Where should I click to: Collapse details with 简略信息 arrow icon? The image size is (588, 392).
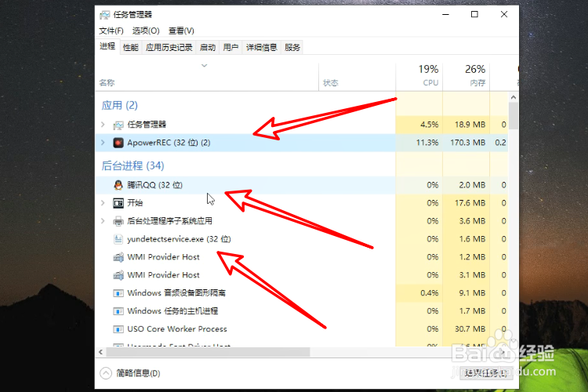click(106, 373)
